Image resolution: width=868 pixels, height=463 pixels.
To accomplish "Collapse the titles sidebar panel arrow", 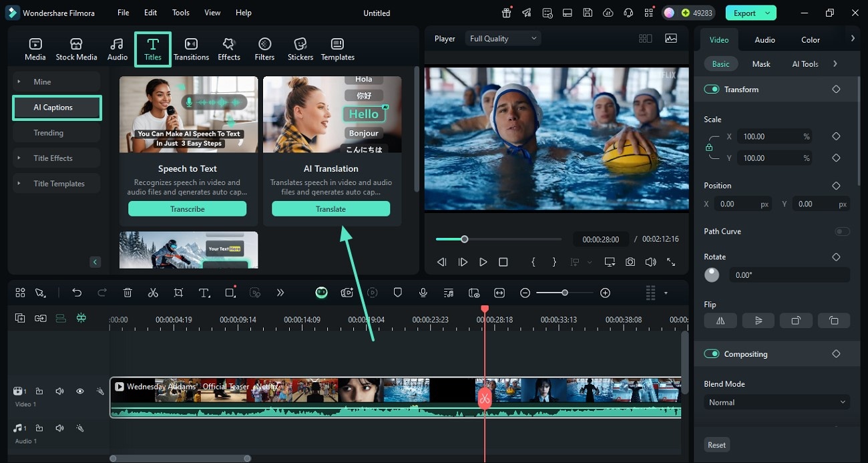I will tap(95, 262).
